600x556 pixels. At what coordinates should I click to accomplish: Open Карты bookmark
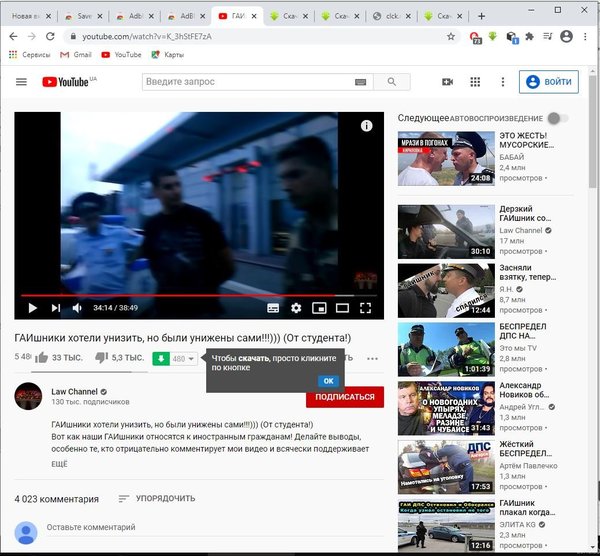[168, 55]
